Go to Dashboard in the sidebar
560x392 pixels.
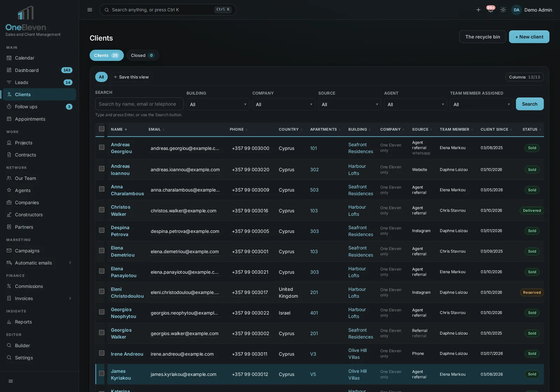39,70
